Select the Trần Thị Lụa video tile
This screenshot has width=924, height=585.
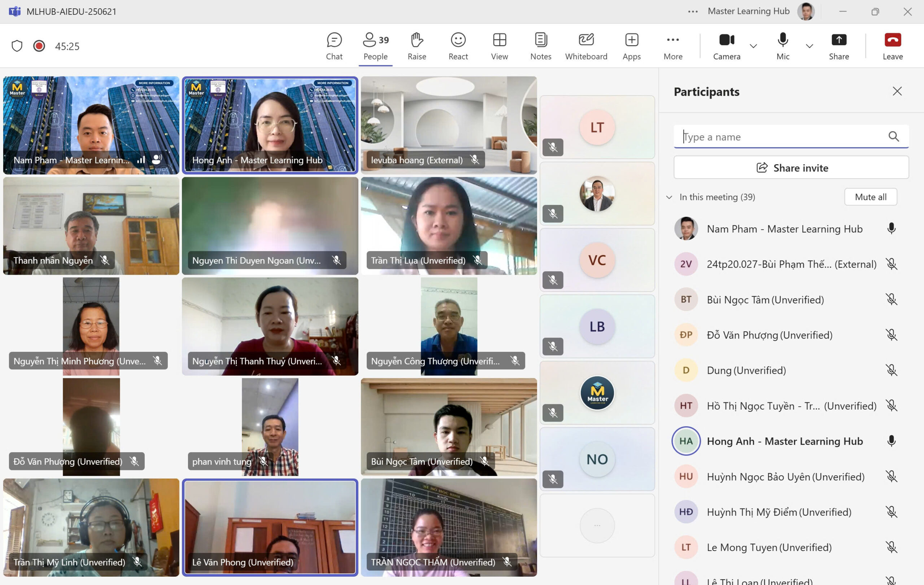pyautogui.click(x=449, y=226)
